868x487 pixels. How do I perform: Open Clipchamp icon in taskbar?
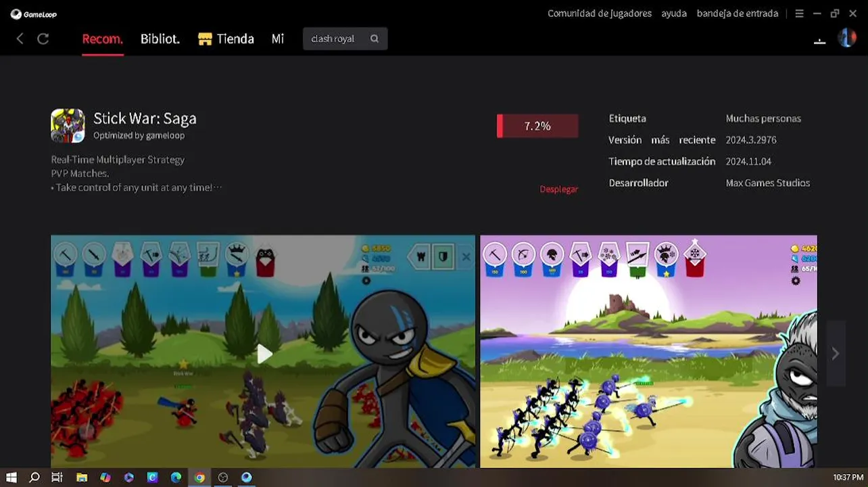[x=129, y=478]
